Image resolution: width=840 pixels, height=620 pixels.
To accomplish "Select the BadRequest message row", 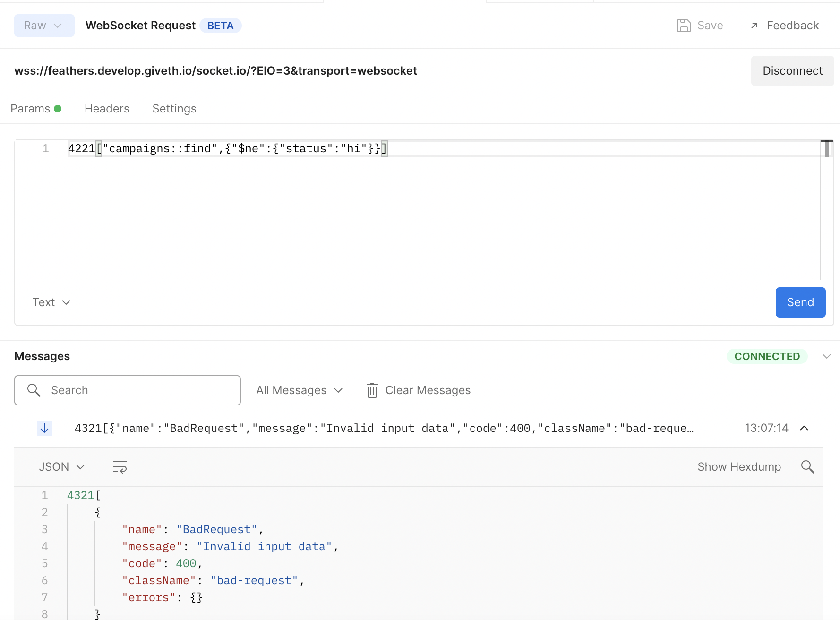I will (x=384, y=428).
